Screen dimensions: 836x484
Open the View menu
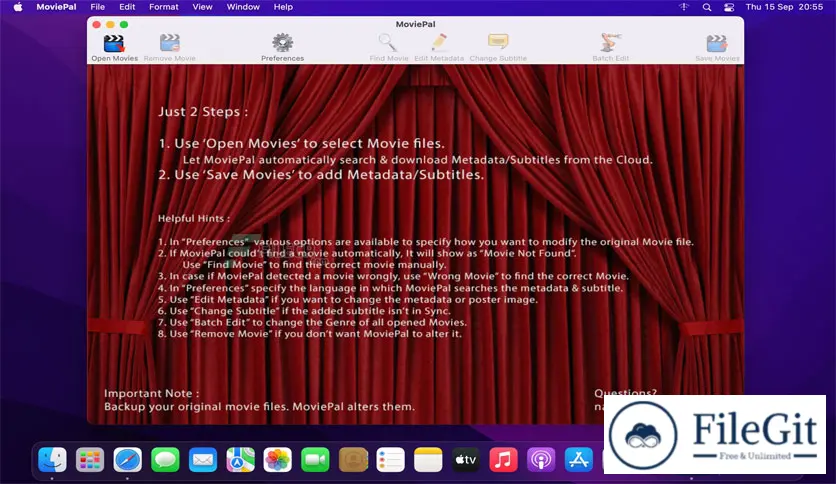202,7
